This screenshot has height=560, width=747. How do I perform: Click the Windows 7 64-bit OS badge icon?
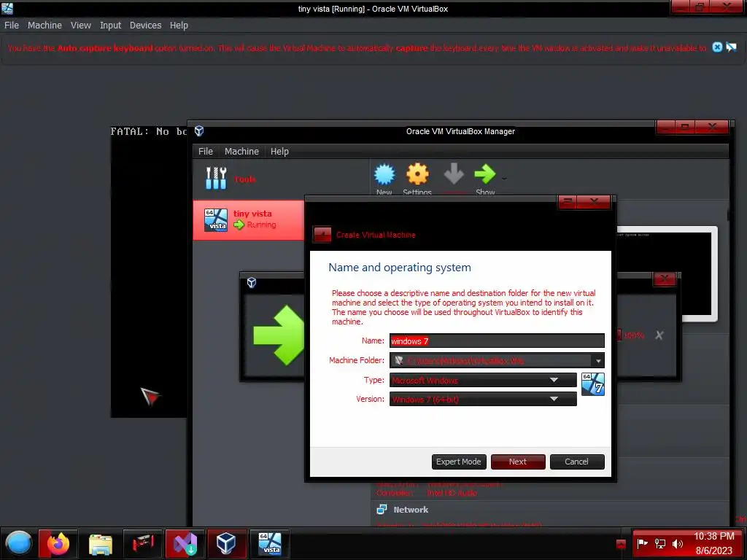tap(592, 384)
